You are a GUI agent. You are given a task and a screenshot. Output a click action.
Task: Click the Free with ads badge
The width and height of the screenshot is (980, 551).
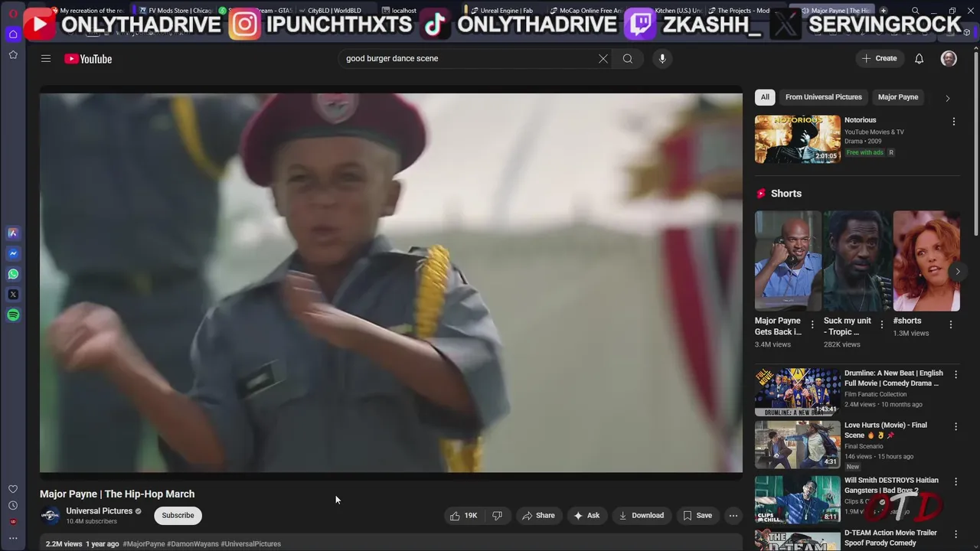point(865,152)
